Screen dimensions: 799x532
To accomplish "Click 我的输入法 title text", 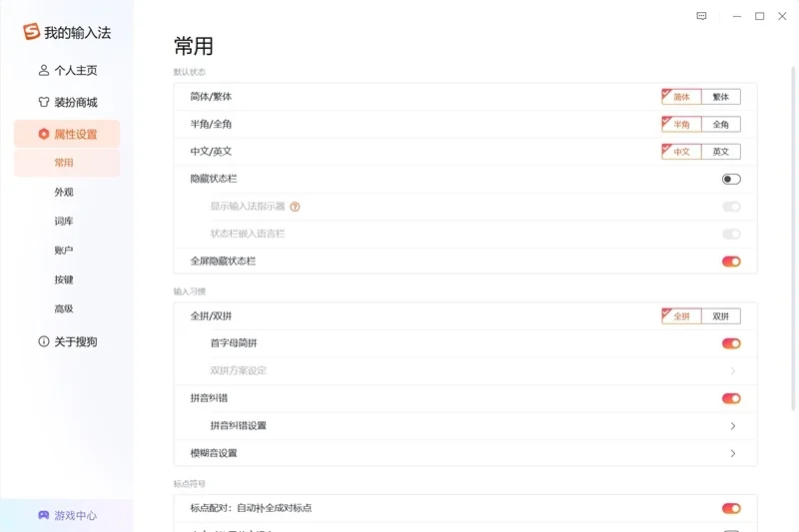I will pos(78,33).
